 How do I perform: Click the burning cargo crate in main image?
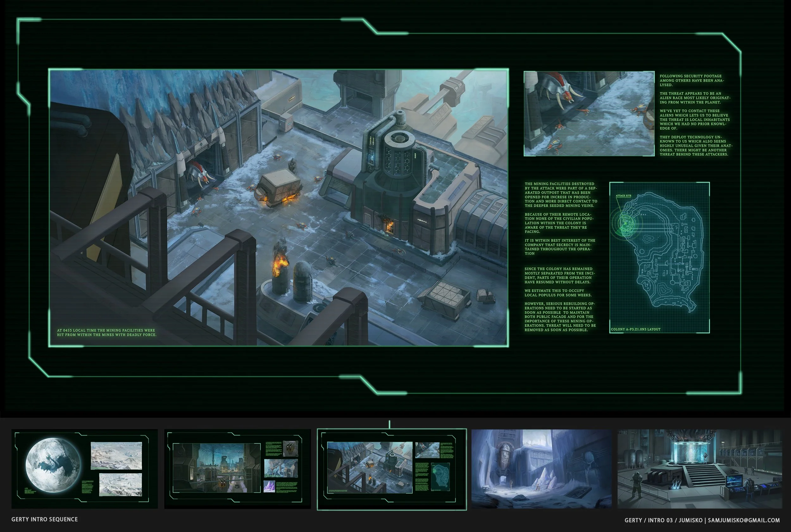(x=278, y=188)
